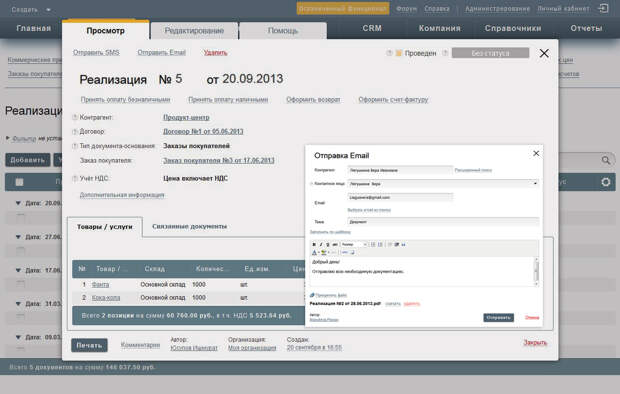The width and height of the screenshot is (620, 394).
Task: Click Italic icon in email editor
Action: tap(321, 244)
